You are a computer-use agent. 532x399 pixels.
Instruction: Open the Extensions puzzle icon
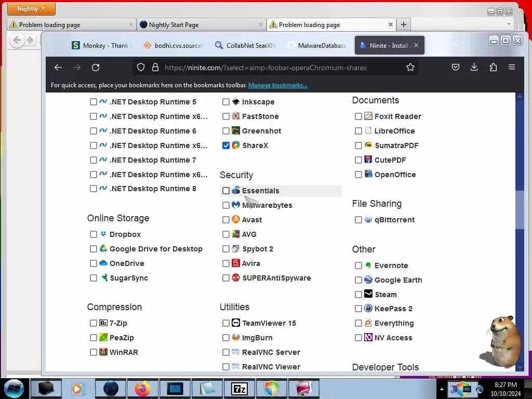pos(493,67)
